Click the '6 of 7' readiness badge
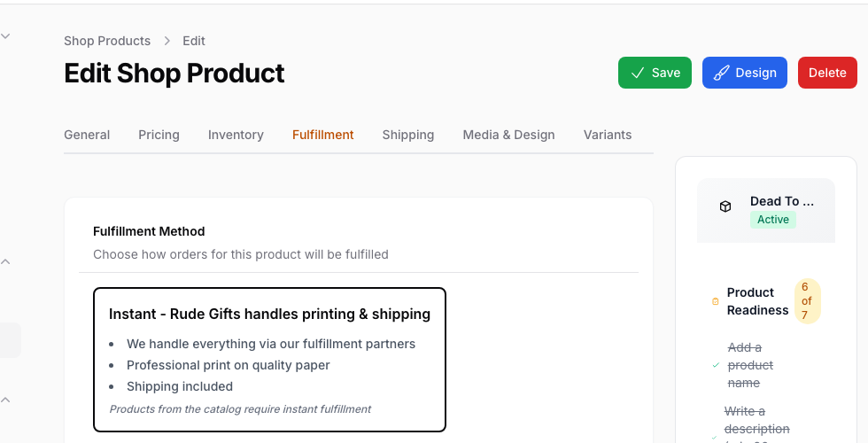868x443 pixels. [807, 301]
